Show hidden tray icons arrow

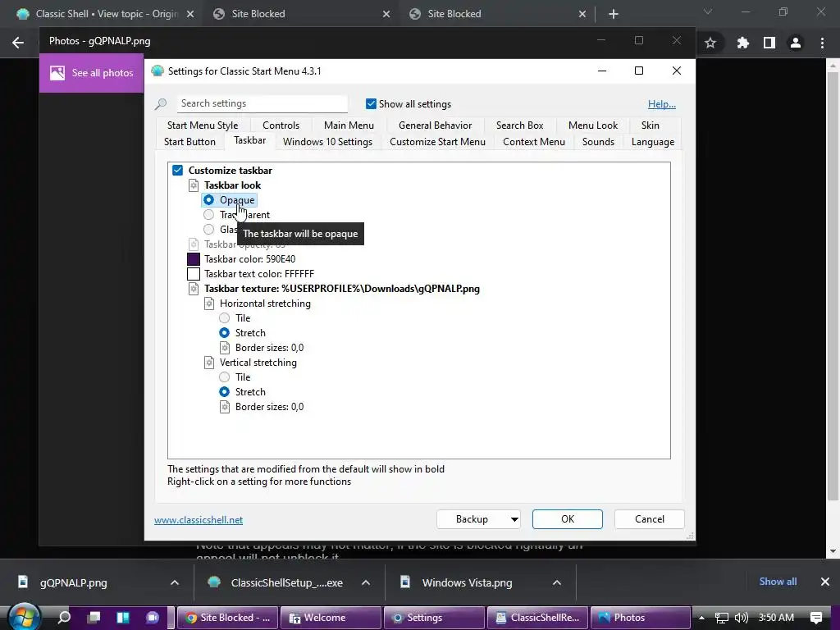701,618
